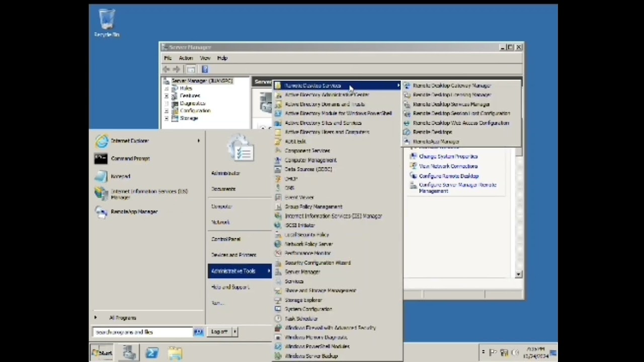Open ADSI Edit icon
This screenshot has width=644, height=362.
(x=278, y=141)
